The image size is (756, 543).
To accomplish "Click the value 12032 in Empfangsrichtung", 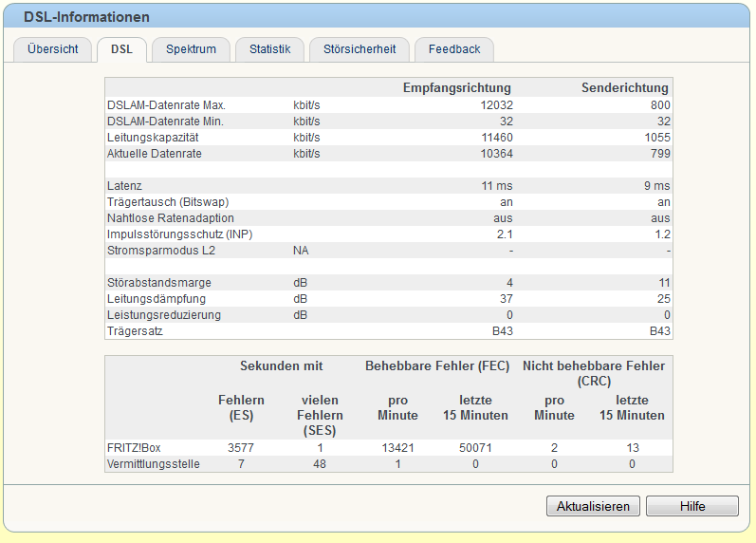I will 497,105.
